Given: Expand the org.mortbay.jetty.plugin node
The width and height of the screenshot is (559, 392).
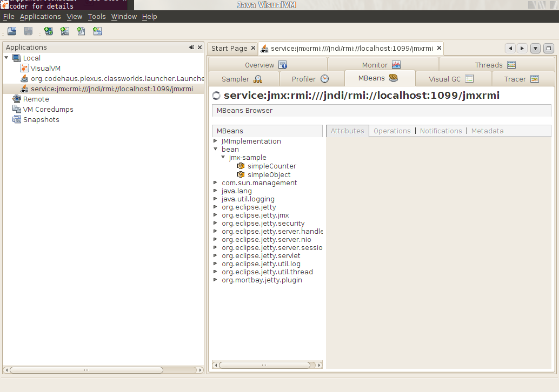Looking at the screenshot, I should pyautogui.click(x=215, y=280).
